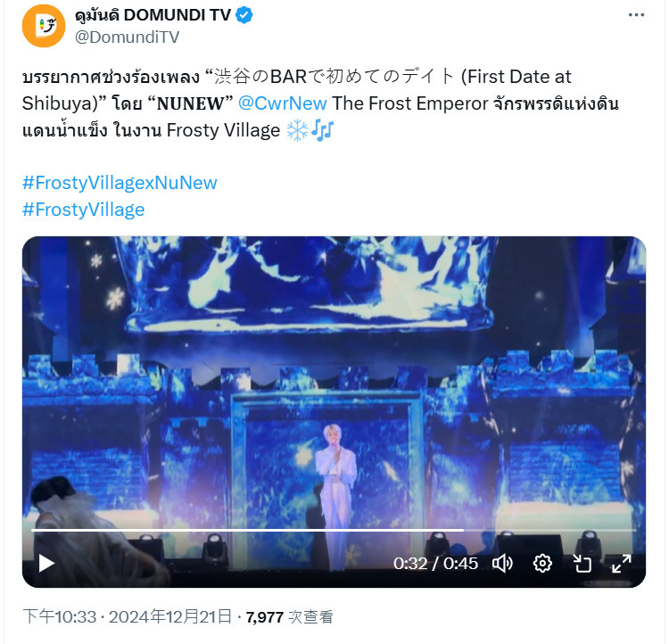Viewport: 669px width, 644px height.
Task: Click the 0:32 / 0:45 time display
Action: pos(435,564)
